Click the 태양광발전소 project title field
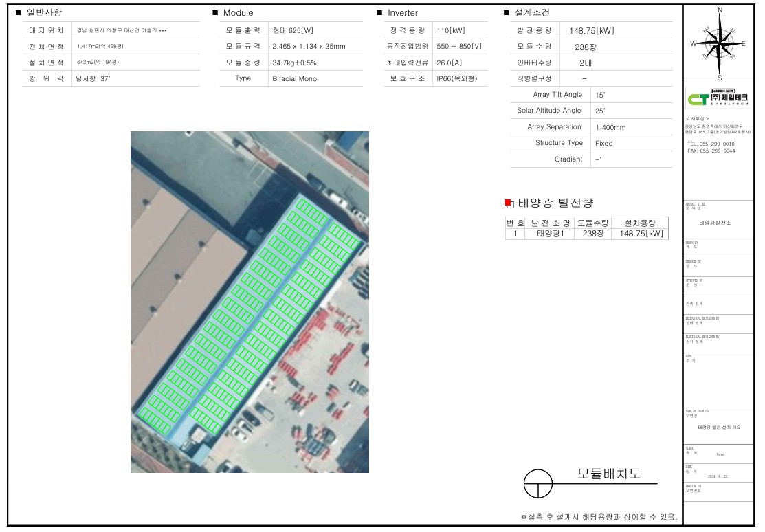 [x=715, y=223]
